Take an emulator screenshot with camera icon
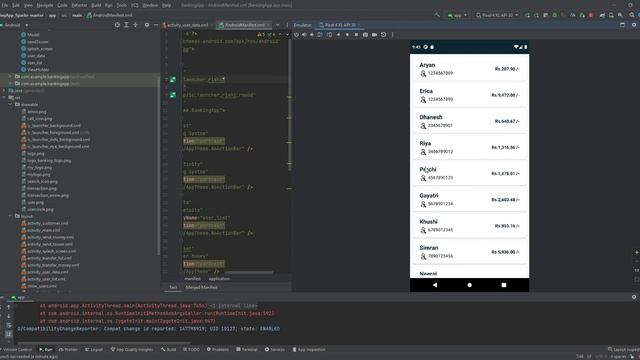The width and height of the screenshot is (640, 360). coord(365,35)
